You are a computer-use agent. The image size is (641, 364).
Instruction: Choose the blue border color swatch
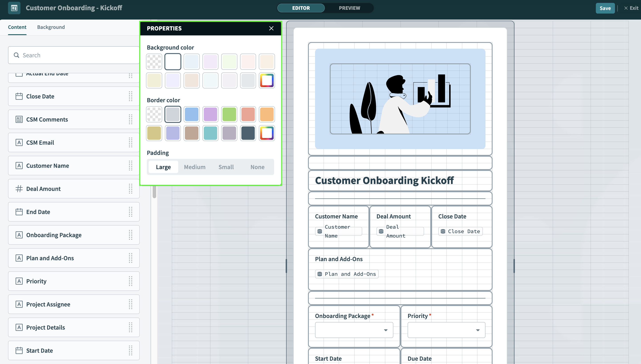(192, 114)
